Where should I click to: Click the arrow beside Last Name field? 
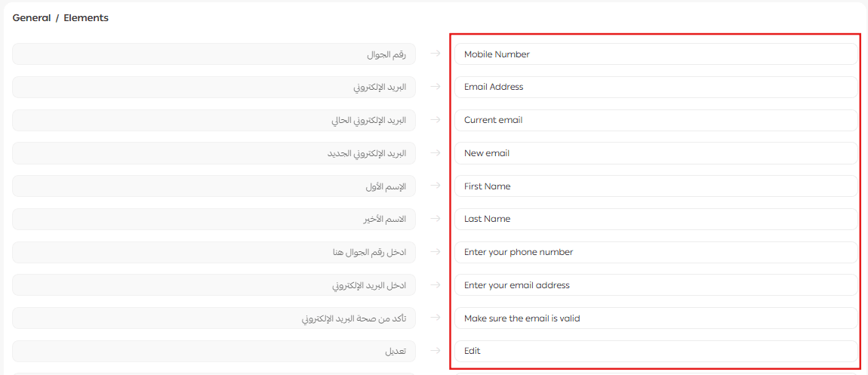(x=435, y=219)
